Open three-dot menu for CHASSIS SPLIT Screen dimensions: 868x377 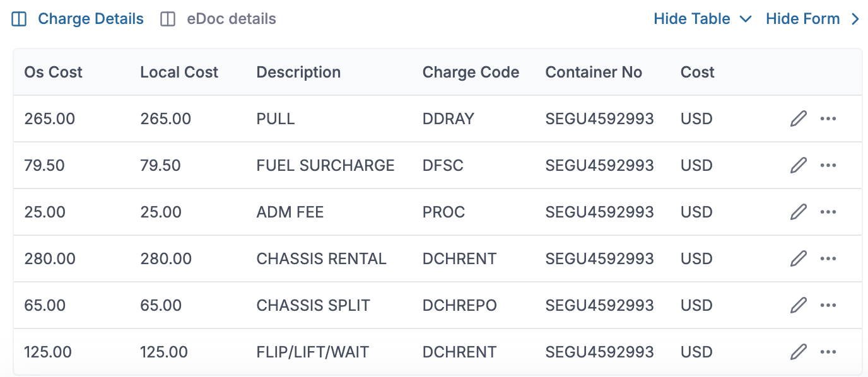coord(828,305)
